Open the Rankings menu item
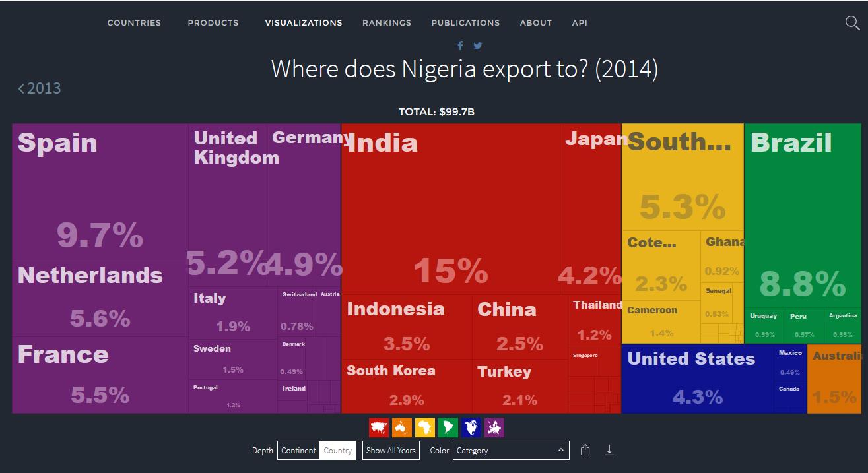Image resolution: width=868 pixels, height=473 pixels. [x=387, y=23]
